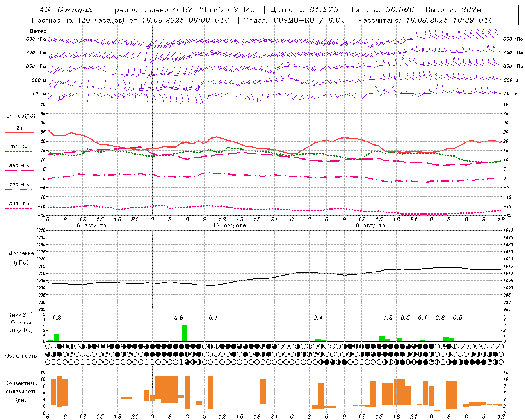Click the Конвективн. облачность panel label
Screen dimensions: 525x420
[x=21, y=388]
